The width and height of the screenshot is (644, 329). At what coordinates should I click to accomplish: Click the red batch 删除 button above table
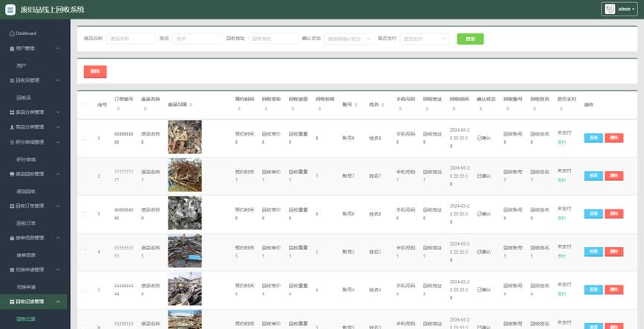click(95, 71)
